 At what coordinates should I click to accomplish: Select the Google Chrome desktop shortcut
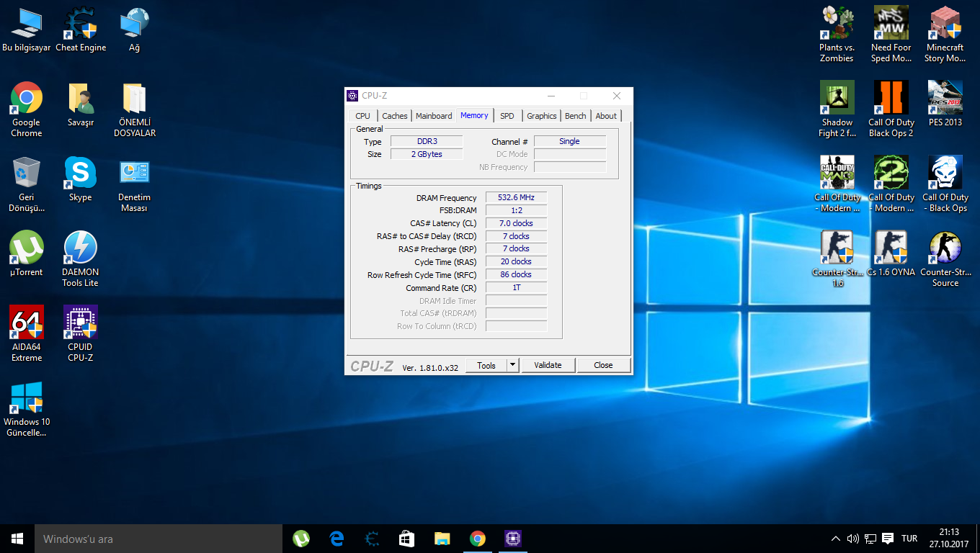click(27, 109)
